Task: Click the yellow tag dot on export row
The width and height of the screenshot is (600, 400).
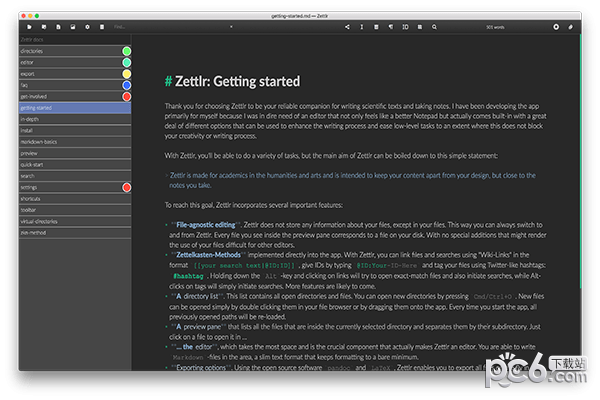Action: 127,74
